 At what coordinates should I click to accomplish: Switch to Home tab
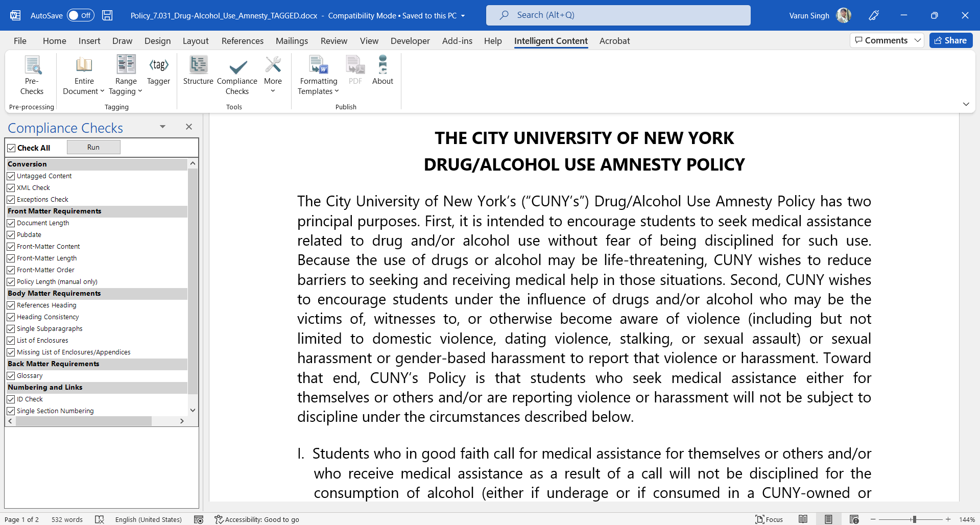click(54, 41)
